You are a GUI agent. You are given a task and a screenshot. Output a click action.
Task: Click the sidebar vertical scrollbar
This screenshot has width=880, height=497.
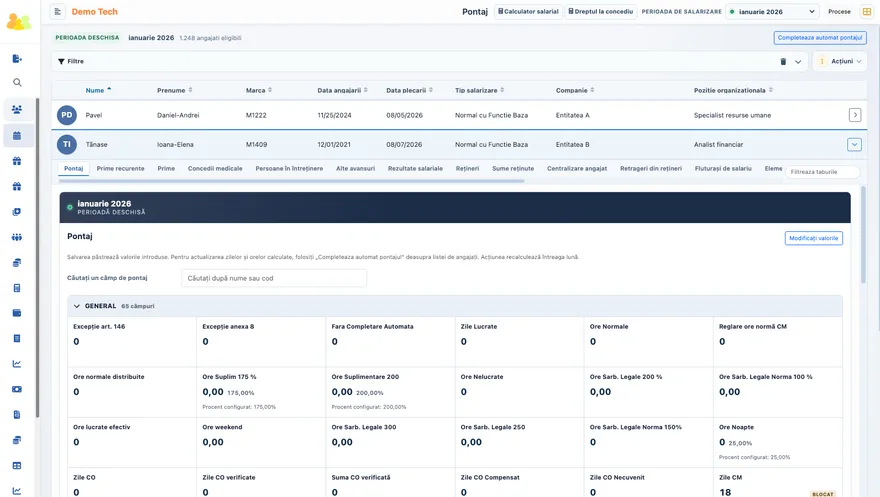click(x=37, y=258)
